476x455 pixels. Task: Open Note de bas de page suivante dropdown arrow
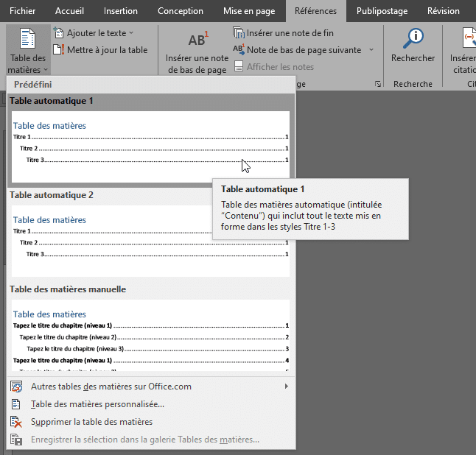tap(371, 50)
